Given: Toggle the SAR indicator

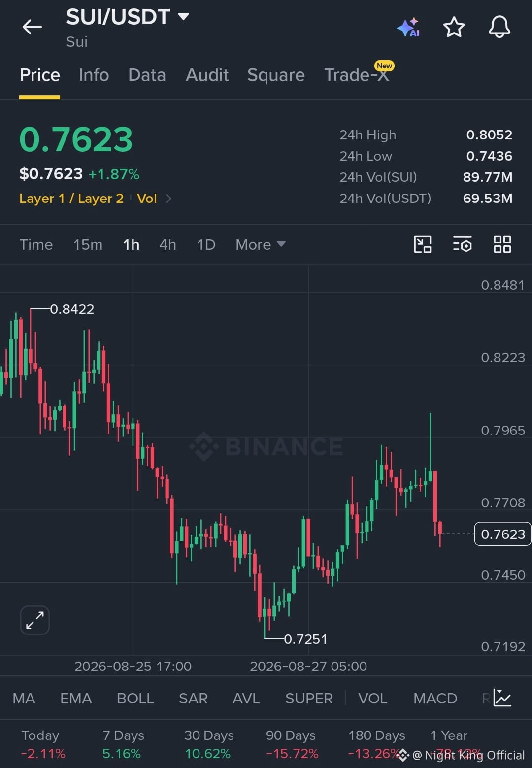Looking at the screenshot, I should (193, 698).
